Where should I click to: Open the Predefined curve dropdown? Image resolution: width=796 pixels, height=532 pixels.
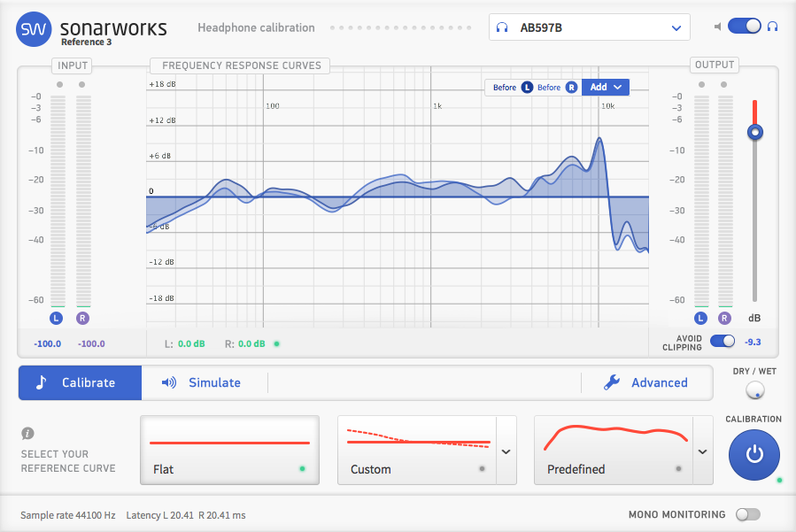(700, 451)
